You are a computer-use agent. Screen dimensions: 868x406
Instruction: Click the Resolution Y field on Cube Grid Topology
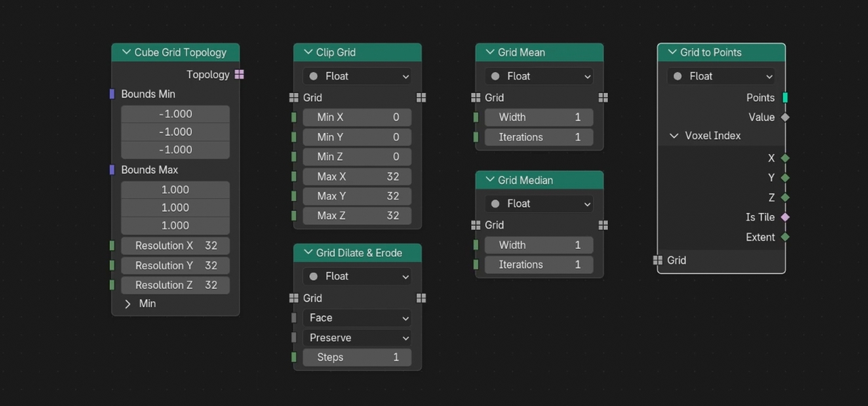point(175,265)
